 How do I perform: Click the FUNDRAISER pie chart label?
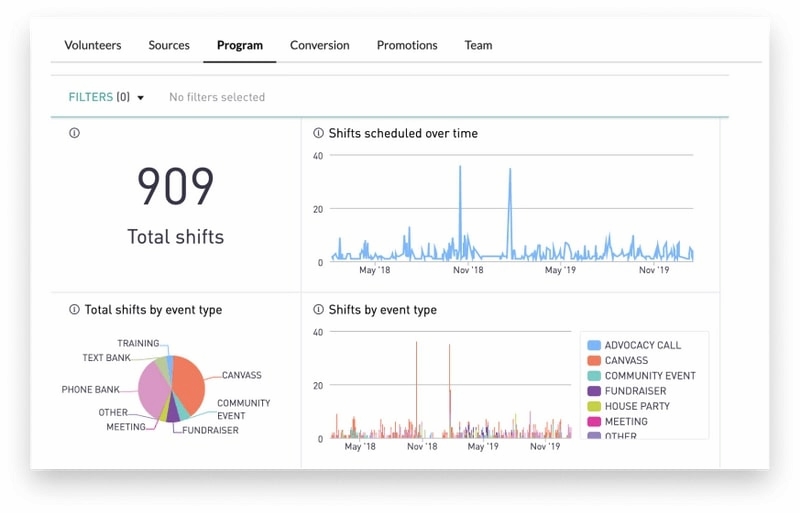tap(210, 430)
